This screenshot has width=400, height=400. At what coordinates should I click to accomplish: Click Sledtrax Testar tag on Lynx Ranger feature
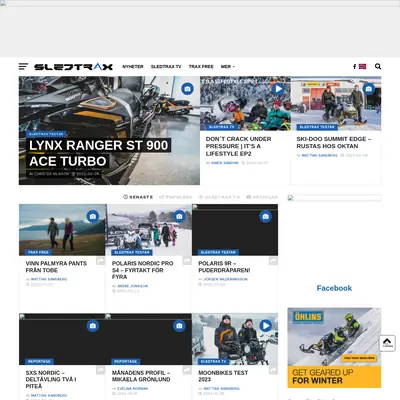click(46, 134)
